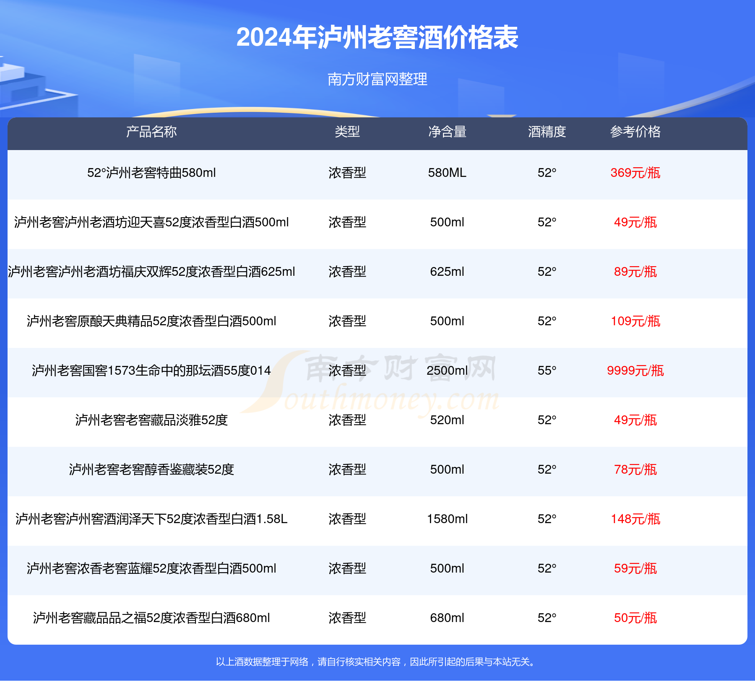Click 49元/瓶 price in 迎天喜 row
The height and width of the screenshot is (700, 755).
(x=635, y=222)
